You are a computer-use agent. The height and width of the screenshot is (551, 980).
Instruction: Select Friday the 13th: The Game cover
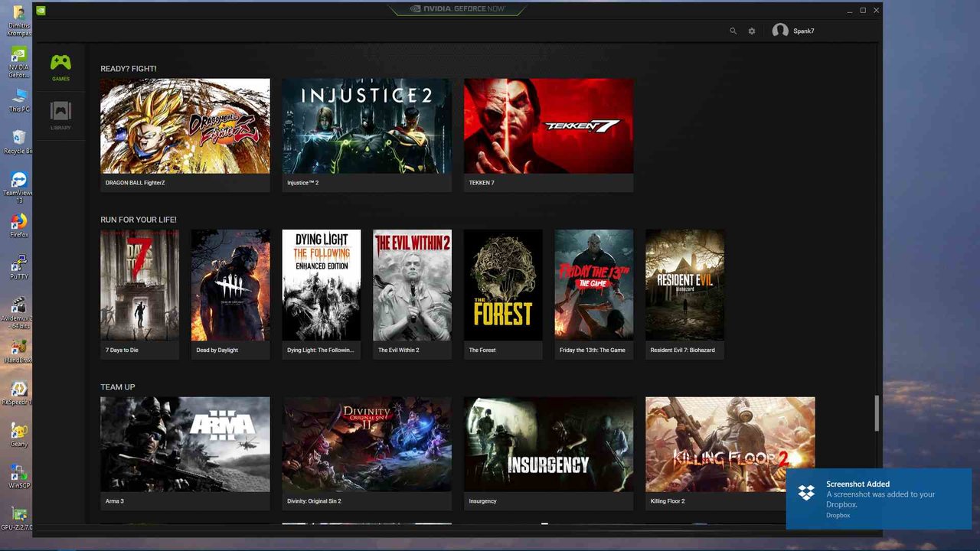[x=594, y=285]
